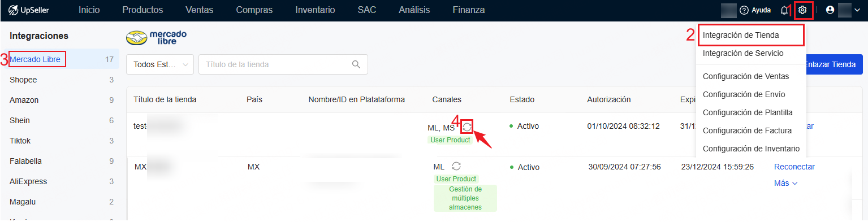Click the Enlazar Tienda button
This screenshot has width=868, height=222.
833,64
